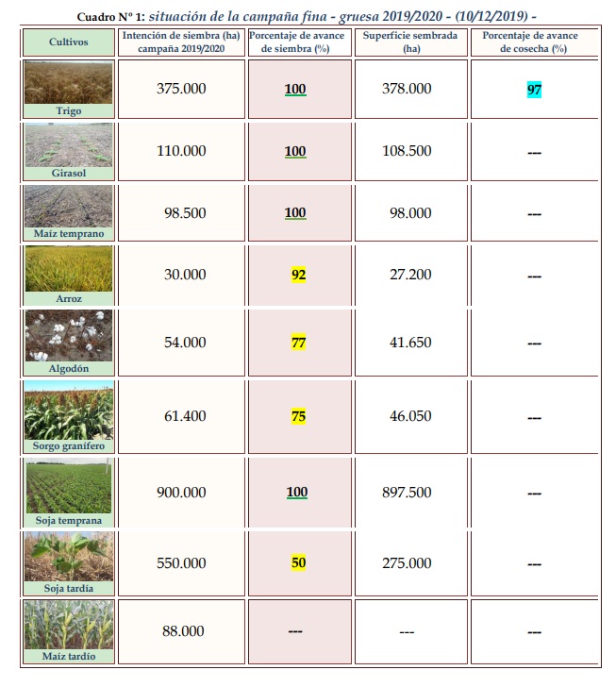Screen dimensions: 616x687
Task: Select the Superficie sembrada (ha) header
Action: coord(410,42)
